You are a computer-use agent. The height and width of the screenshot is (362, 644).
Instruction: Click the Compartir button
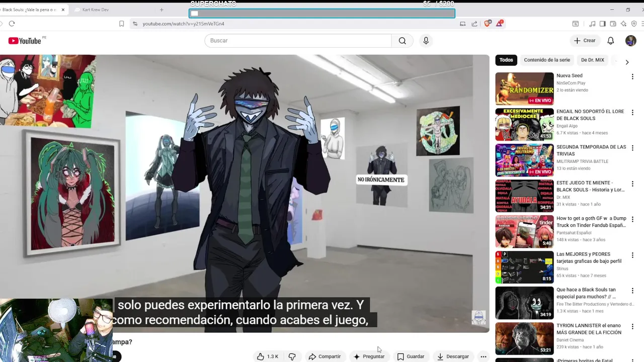point(325,356)
